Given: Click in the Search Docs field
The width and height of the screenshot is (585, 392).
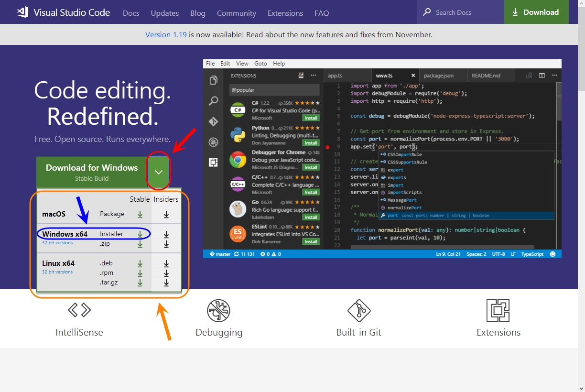Looking at the screenshot, I should (461, 12).
